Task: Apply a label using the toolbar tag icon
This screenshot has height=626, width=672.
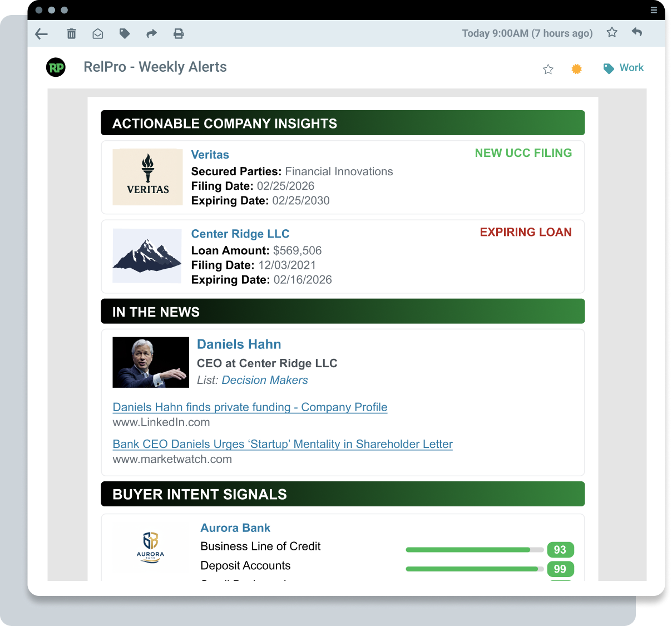Action: (125, 33)
